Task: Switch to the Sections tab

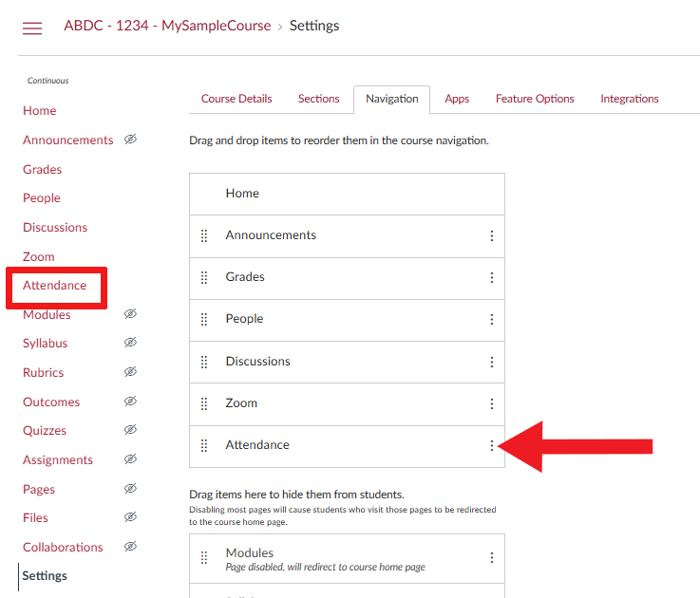Action: [319, 99]
